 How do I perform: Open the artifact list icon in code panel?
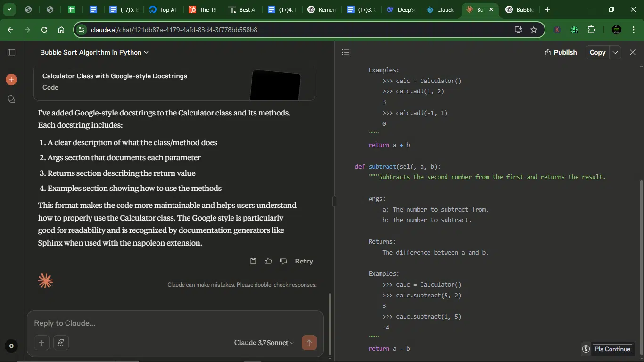tap(346, 52)
